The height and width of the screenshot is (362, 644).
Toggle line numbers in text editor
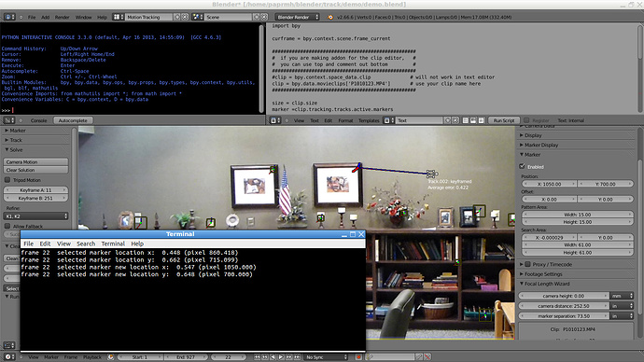pyautogui.click(x=466, y=120)
